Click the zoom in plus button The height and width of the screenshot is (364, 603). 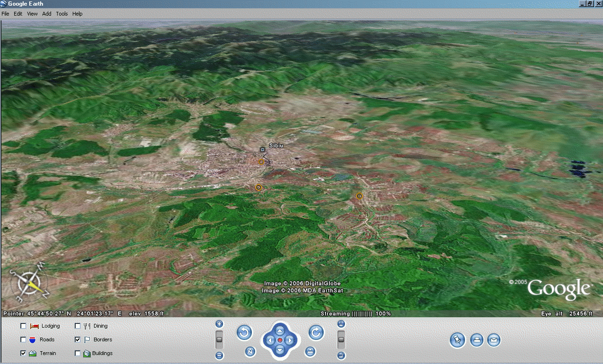coord(219,324)
